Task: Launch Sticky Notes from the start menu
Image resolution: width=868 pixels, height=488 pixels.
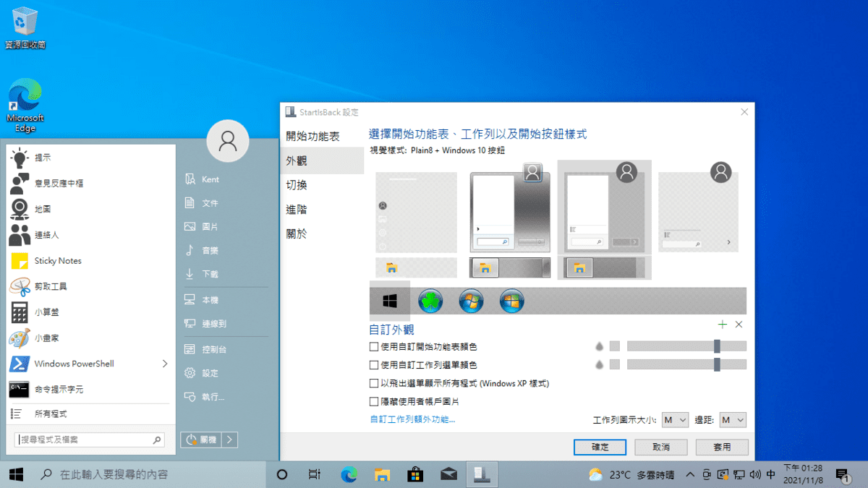Action: (58, 261)
